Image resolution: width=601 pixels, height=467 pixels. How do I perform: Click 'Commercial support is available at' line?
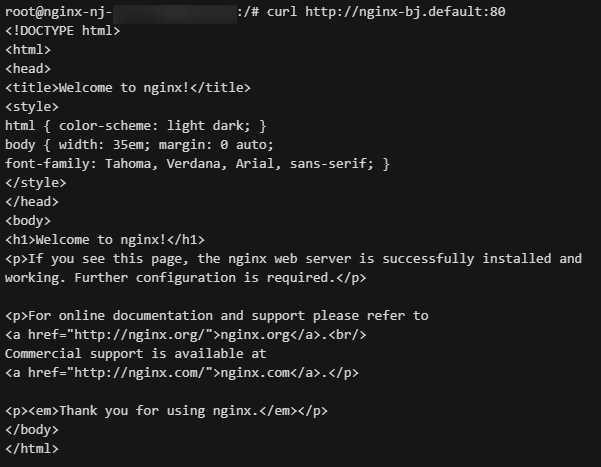pyautogui.click(x=136, y=354)
